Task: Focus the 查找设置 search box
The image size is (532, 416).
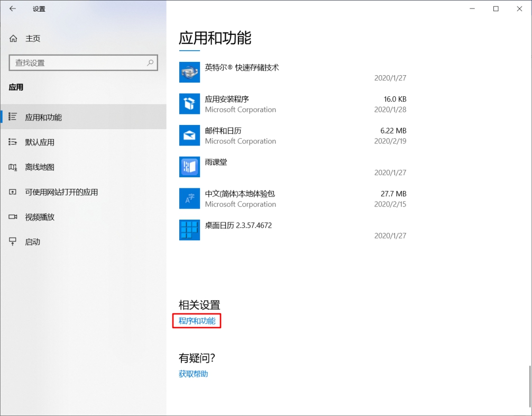Action: (83, 62)
